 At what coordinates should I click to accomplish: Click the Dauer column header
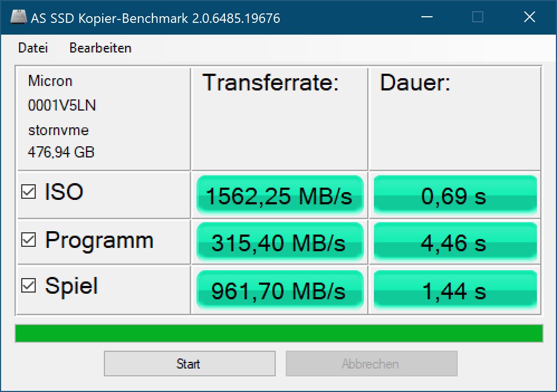click(415, 83)
